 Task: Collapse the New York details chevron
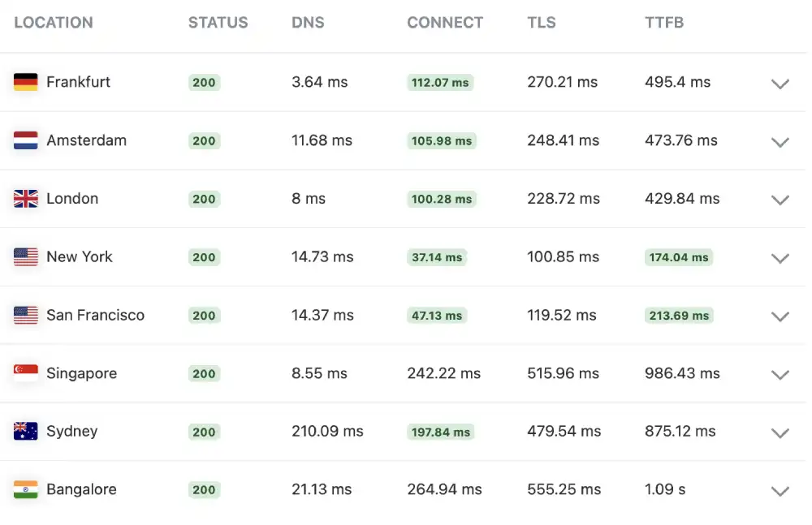click(x=780, y=258)
